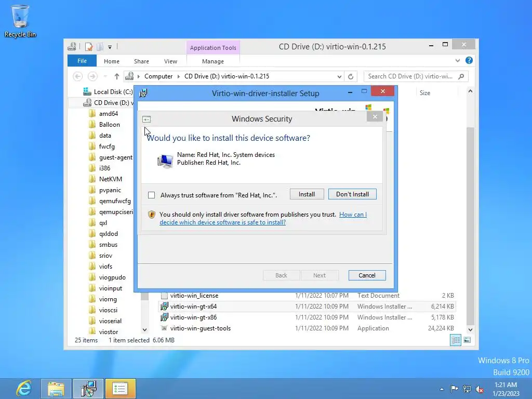
Task: Sort files by the Size column header
Action: pos(425,93)
